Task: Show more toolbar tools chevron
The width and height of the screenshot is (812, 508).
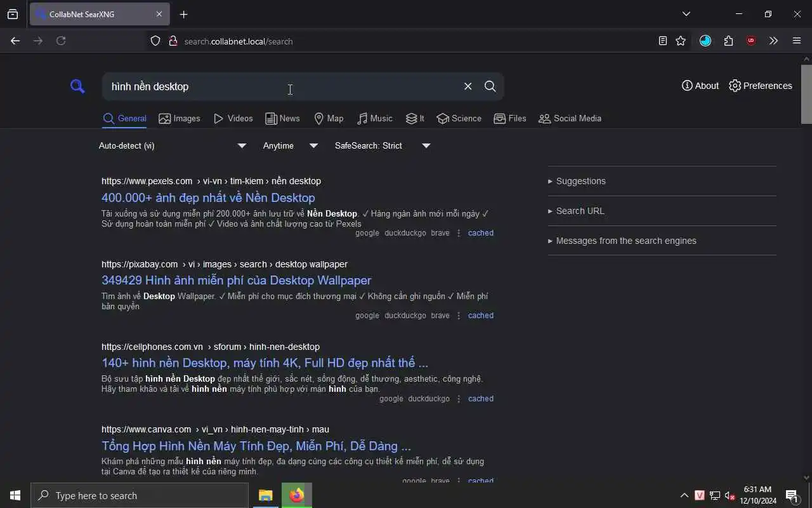Action: pyautogui.click(x=773, y=41)
